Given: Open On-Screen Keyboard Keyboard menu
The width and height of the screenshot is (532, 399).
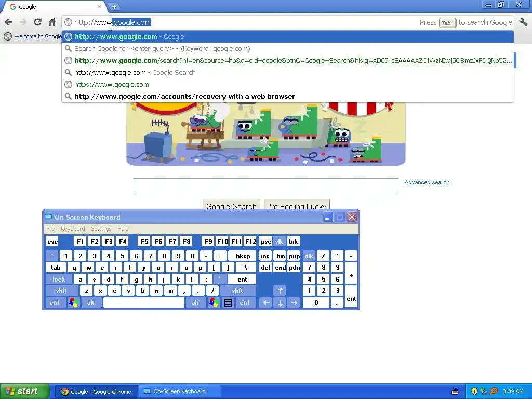Looking at the screenshot, I should tap(73, 229).
